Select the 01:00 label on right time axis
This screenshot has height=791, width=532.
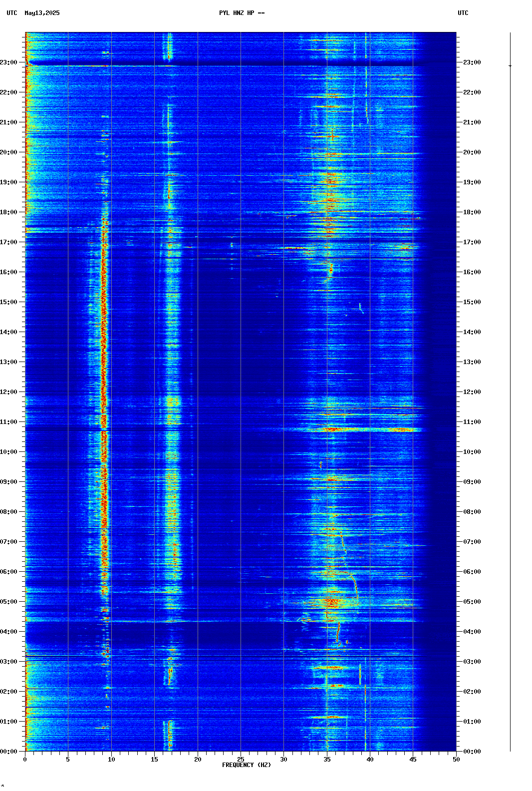point(472,722)
